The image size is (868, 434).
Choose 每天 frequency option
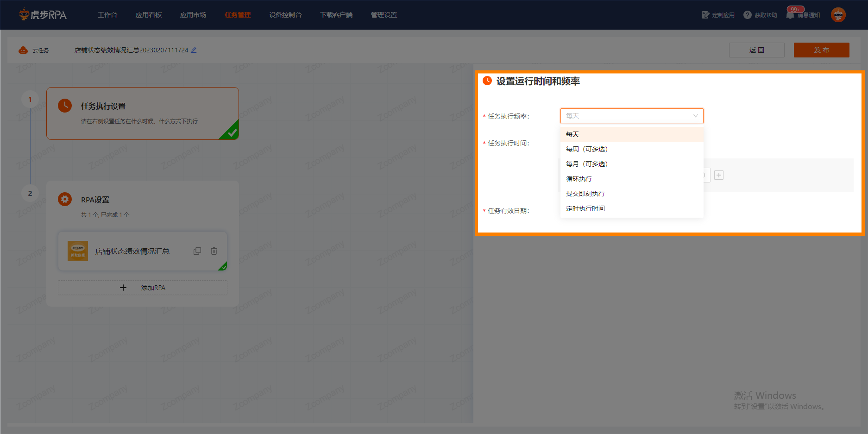(x=632, y=134)
